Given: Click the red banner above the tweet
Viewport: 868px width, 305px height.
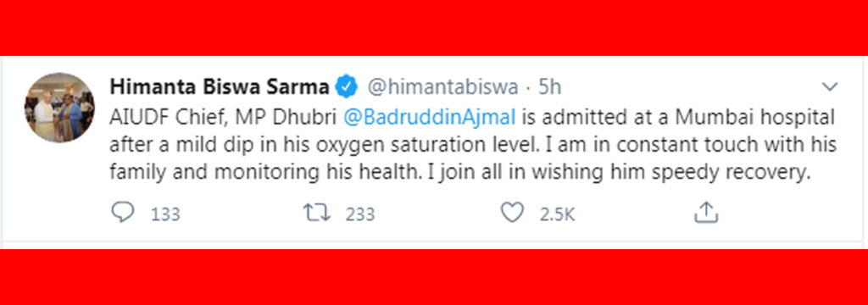Looking at the screenshot, I should (434, 28).
